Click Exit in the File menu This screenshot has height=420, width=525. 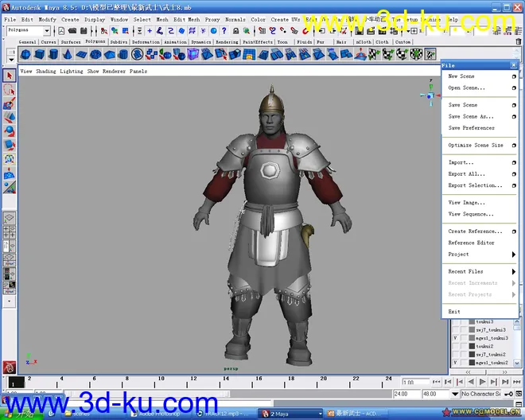(x=454, y=312)
